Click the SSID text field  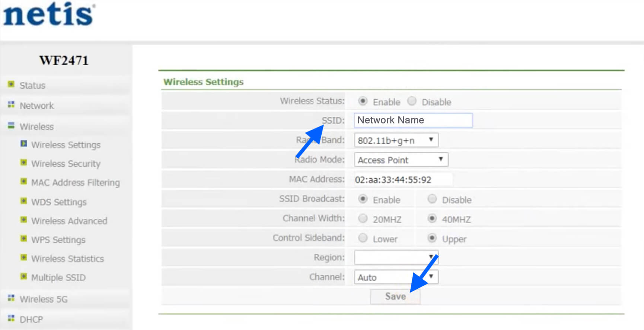point(413,120)
